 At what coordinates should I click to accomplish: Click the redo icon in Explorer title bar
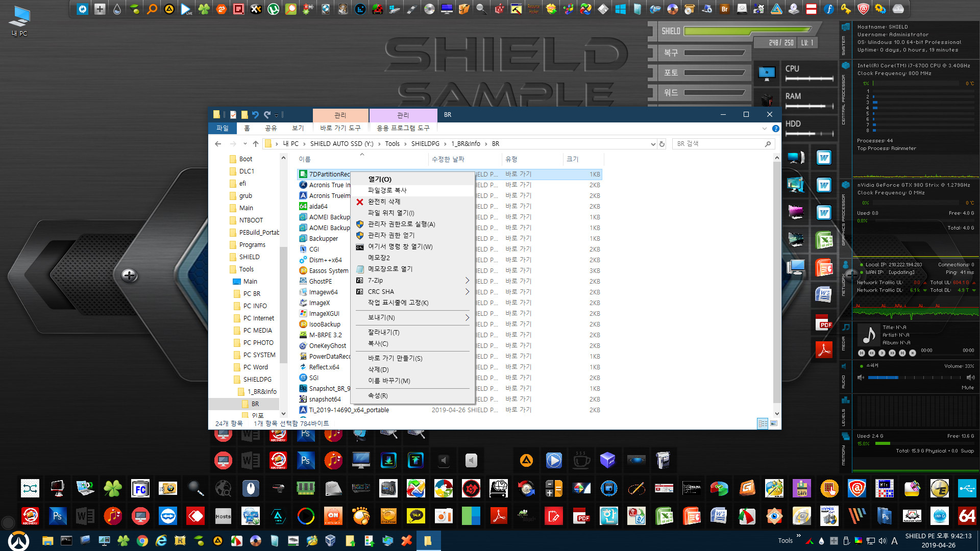[x=267, y=115]
